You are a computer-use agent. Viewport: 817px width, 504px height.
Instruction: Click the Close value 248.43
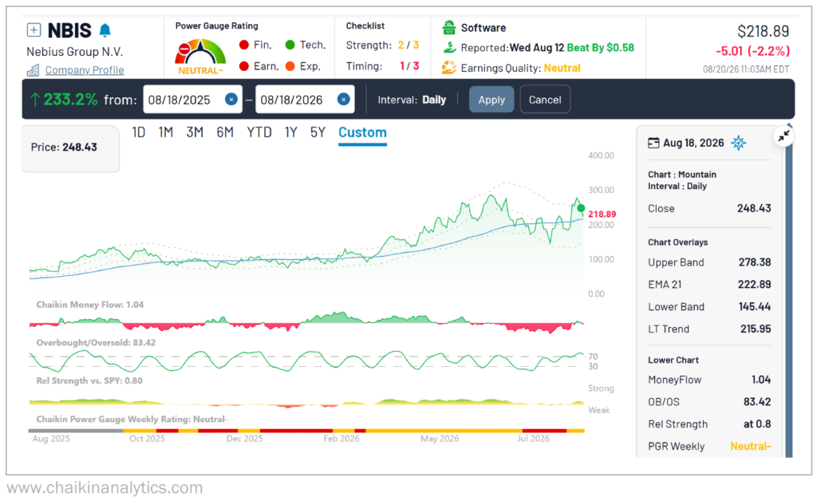754,208
